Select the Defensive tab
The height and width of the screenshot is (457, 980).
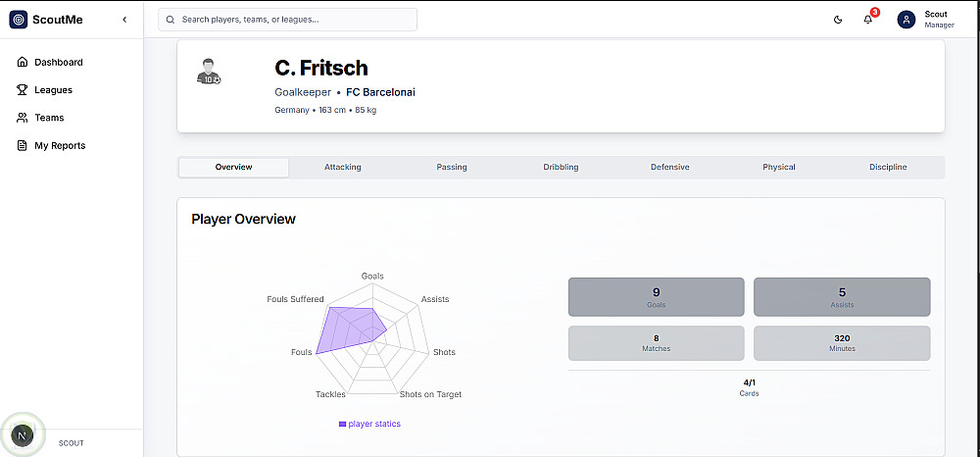pos(669,168)
